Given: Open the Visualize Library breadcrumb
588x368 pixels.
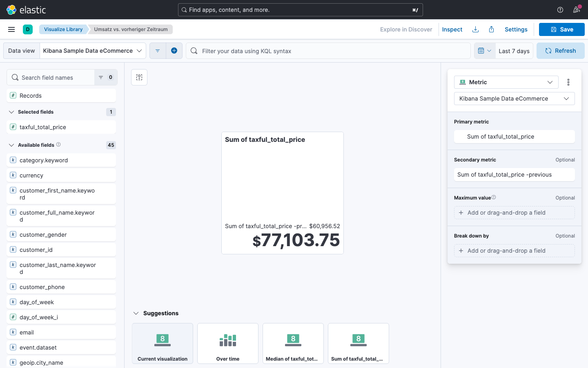Looking at the screenshot, I should 63,29.
